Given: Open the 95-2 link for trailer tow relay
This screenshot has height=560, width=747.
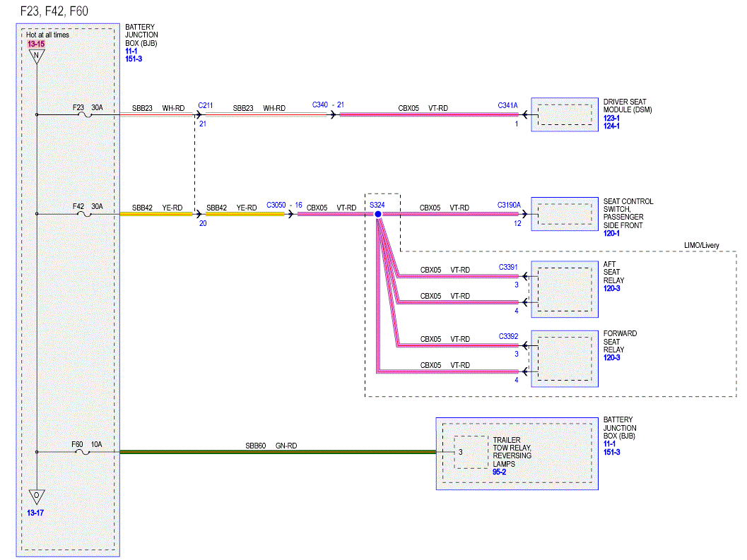Looking at the screenshot, I should [x=499, y=472].
